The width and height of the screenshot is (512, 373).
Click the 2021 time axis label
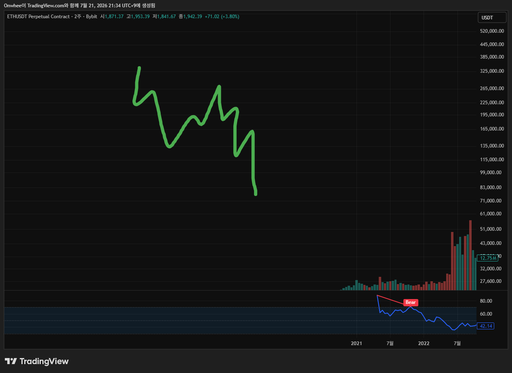click(x=356, y=343)
